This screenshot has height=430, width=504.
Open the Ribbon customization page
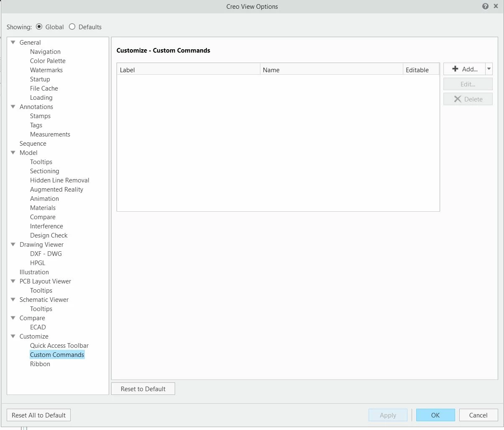(x=40, y=364)
